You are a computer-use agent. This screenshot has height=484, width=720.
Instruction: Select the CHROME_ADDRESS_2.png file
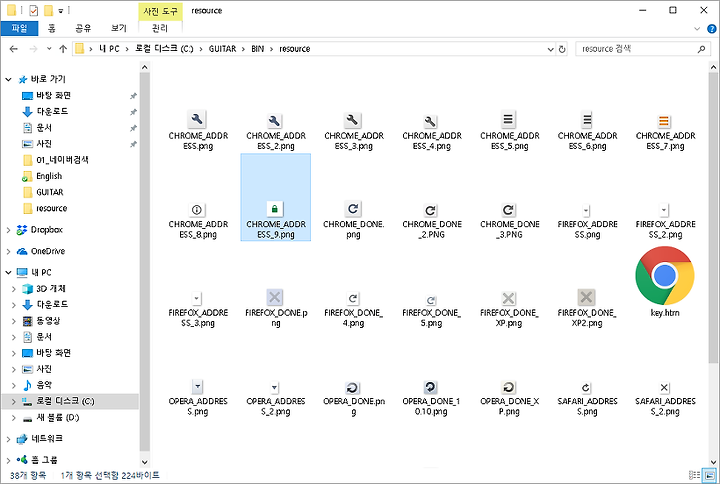click(276, 131)
